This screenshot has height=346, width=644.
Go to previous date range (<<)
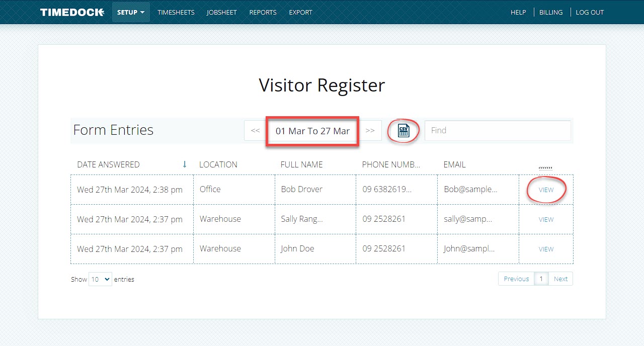(255, 131)
